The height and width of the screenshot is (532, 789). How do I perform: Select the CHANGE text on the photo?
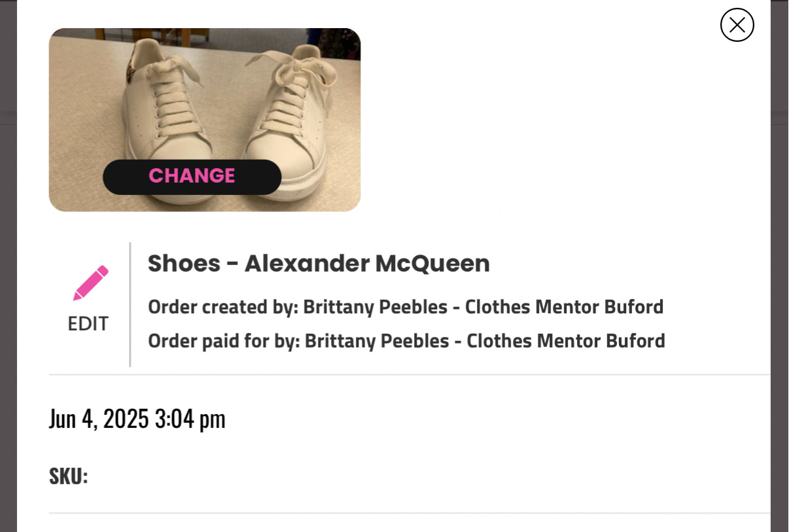[192, 175]
